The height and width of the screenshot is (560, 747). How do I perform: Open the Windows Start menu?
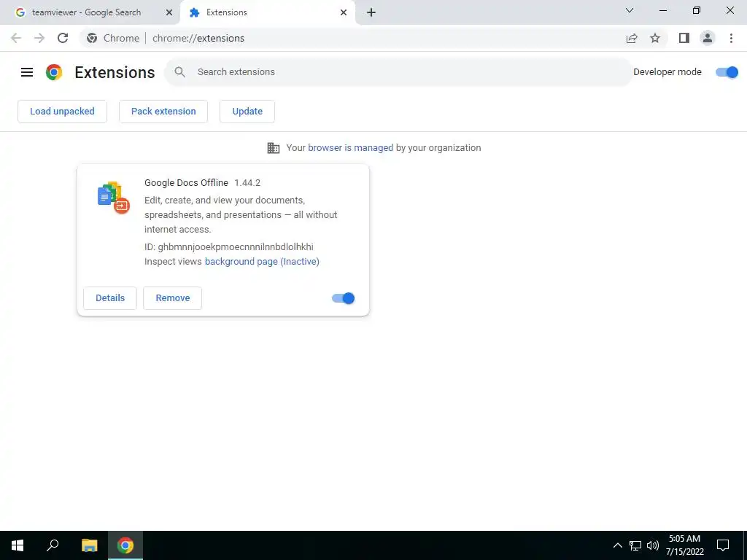point(18,545)
